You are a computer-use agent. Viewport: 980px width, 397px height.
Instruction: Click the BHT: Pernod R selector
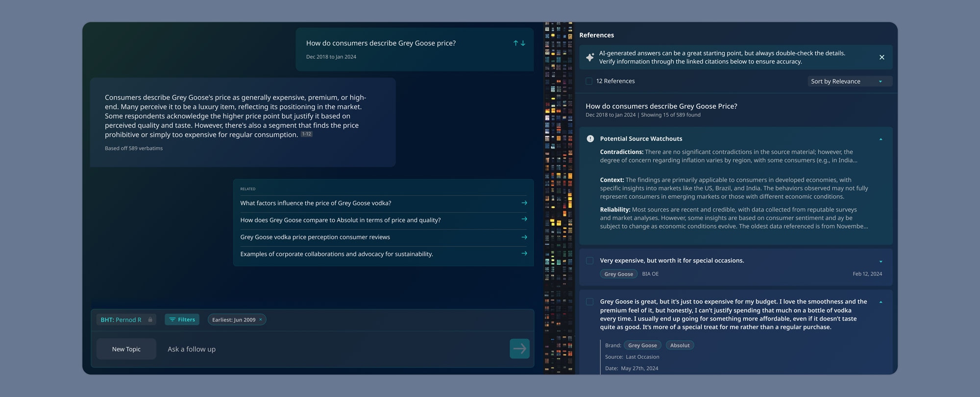[x=126, y=320]
